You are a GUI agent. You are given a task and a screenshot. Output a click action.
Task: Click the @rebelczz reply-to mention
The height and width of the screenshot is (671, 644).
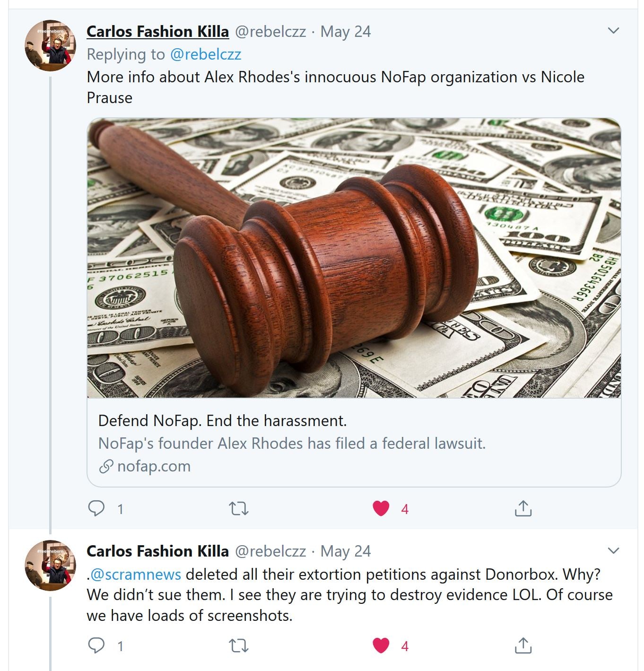(205, 54)
